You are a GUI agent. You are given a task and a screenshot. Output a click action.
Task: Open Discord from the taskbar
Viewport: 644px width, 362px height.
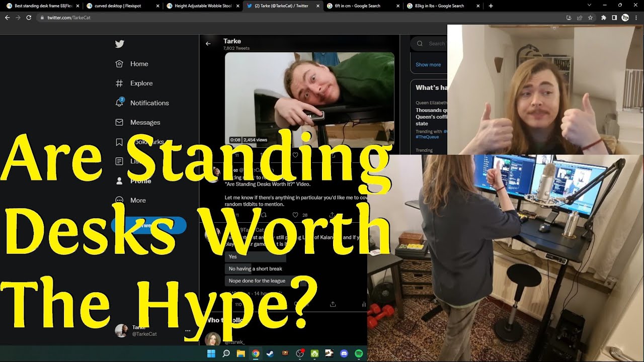point(344,353)
